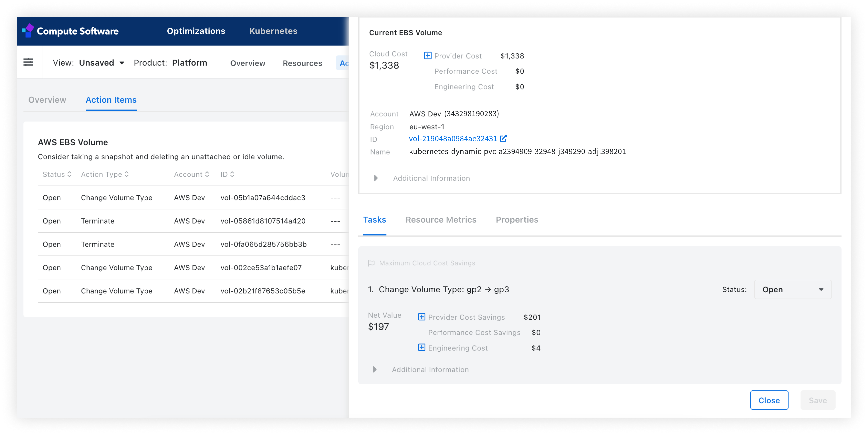Expand Provider Cost Savings plus icon
Screen dimensions: 868x435
point(421,317)
